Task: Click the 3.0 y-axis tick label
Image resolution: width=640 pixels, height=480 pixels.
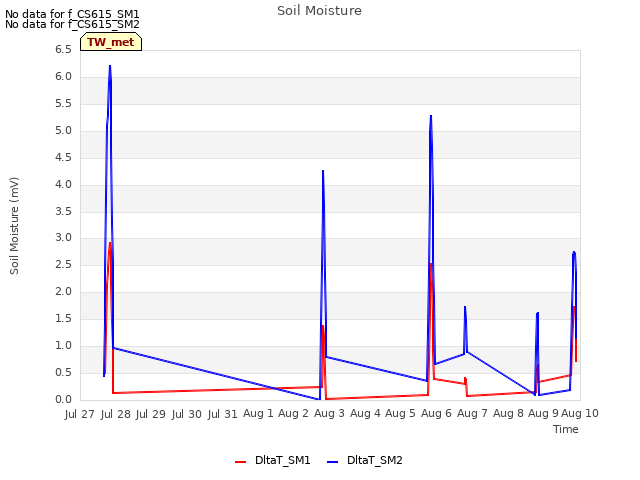Action: click(x=63, y=238)
